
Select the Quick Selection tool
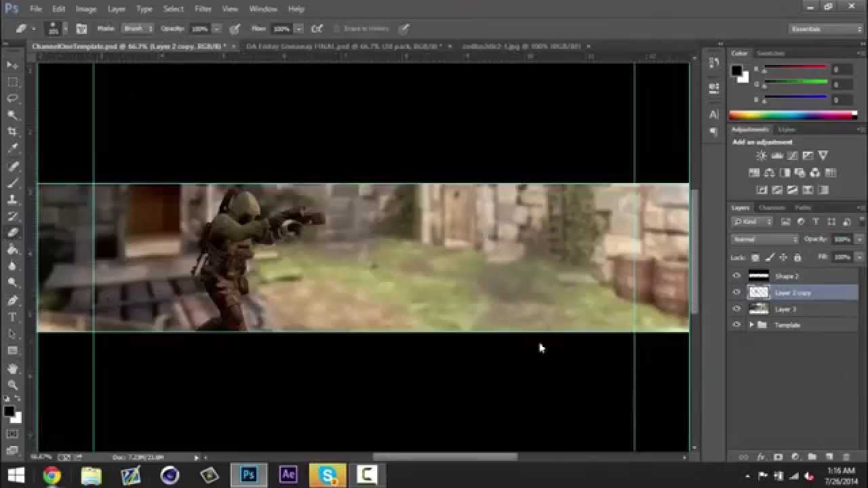click(x=12, y=115)
